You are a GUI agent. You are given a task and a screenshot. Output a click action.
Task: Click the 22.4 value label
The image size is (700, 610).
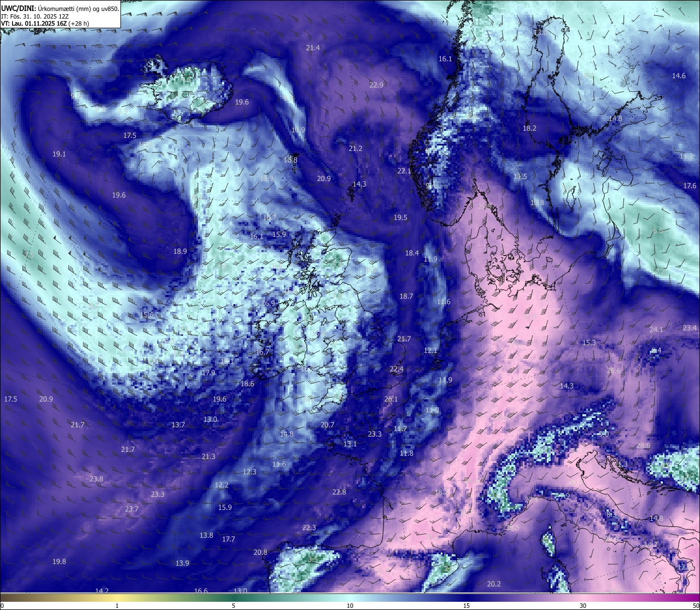396,369
